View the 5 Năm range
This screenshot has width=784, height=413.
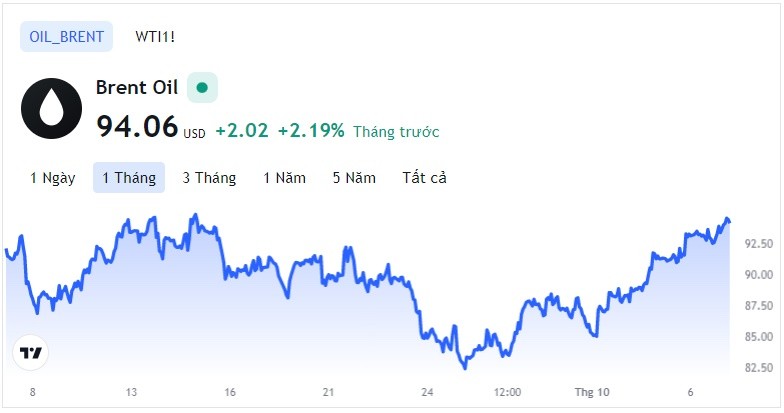(354, 178)
